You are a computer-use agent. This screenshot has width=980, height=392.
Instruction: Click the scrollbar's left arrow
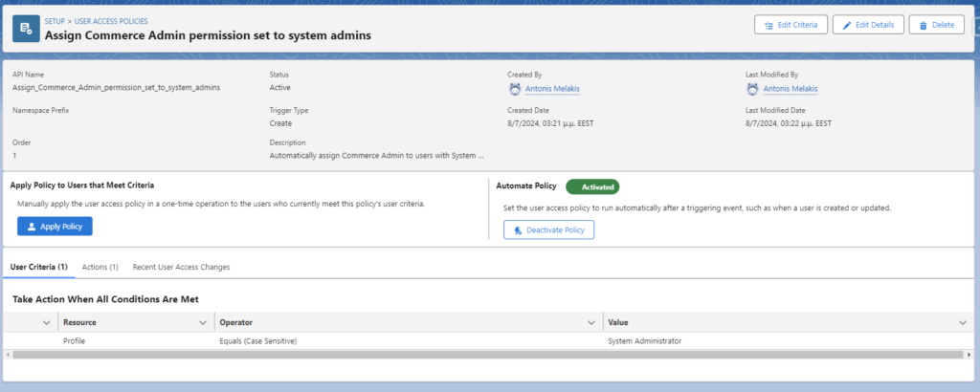click(8, 354)
